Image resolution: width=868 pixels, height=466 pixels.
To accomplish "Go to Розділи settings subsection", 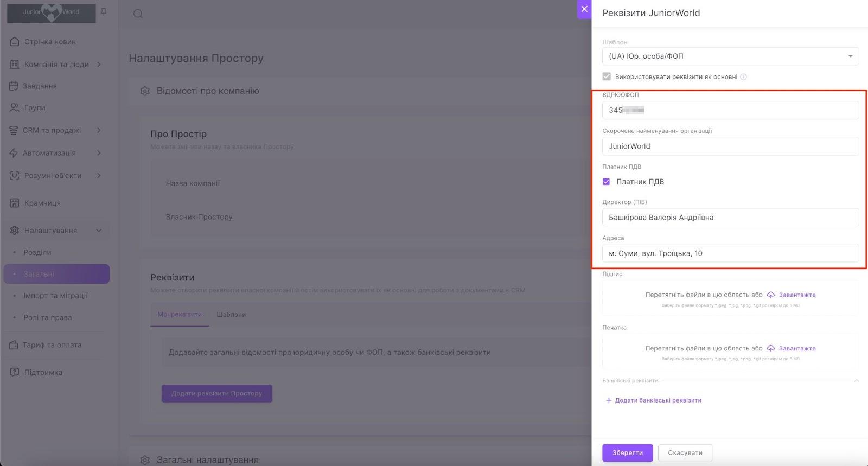I will tap(37, 252).
